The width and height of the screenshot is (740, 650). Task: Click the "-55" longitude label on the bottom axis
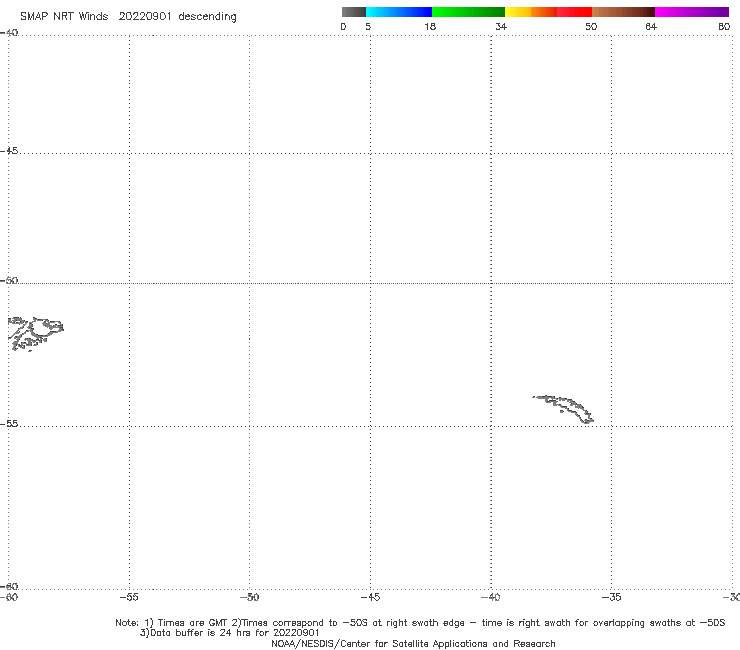pos(129,597)
